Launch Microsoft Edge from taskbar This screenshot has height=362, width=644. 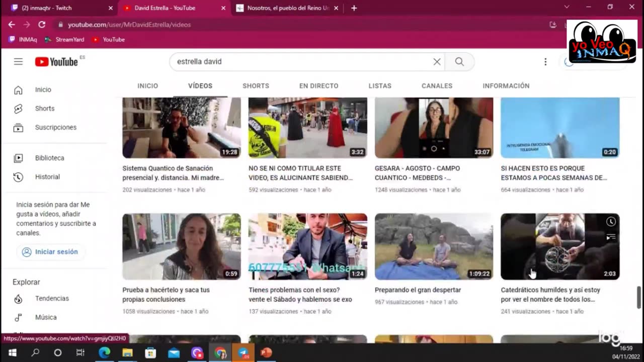pyautogui.click(x=104, y=353)
